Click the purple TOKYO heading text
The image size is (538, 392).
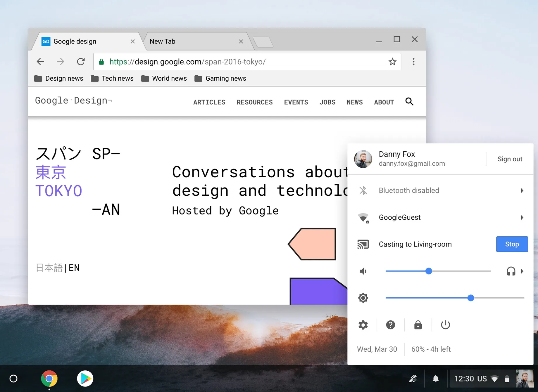coord(59,191)
